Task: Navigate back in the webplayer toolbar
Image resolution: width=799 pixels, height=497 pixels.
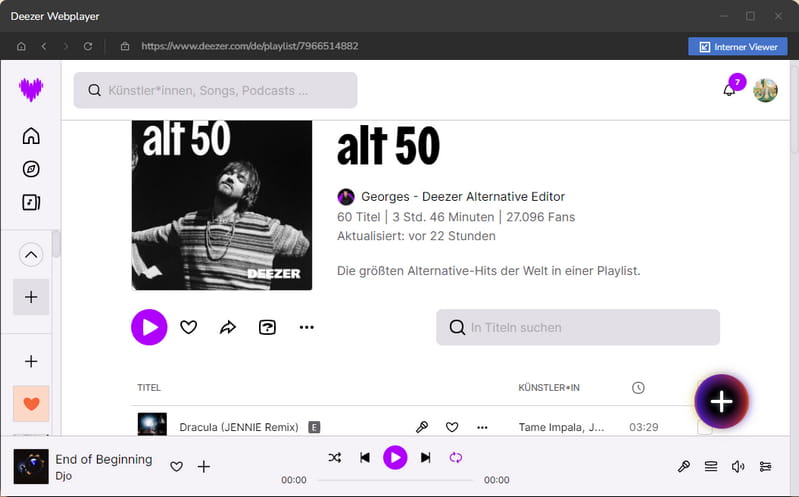Action: pyautogui.click(x=44, y=46)
